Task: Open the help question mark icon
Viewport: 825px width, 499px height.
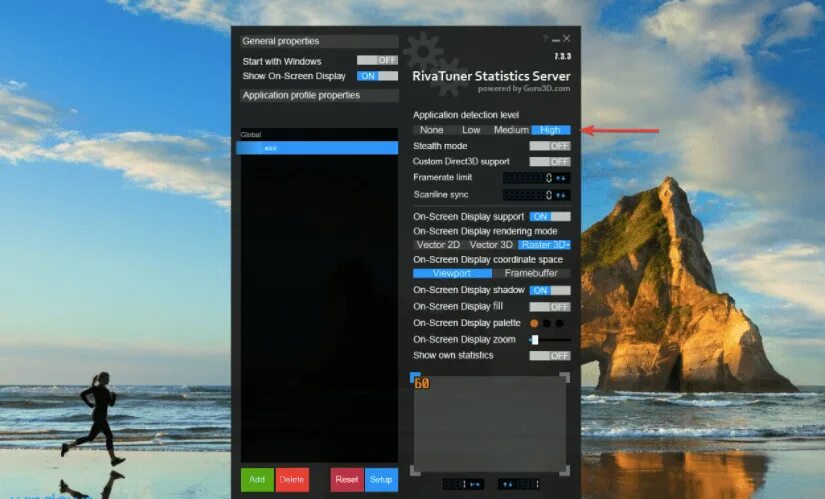Action: click(x=546, y=39)
